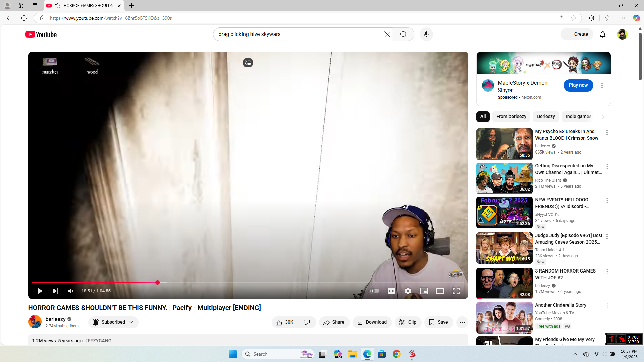The width and height of the screenshot is (644, 362).
Task: Open the YouTube guide hamburger menu
Action: (x=13, y=34)
